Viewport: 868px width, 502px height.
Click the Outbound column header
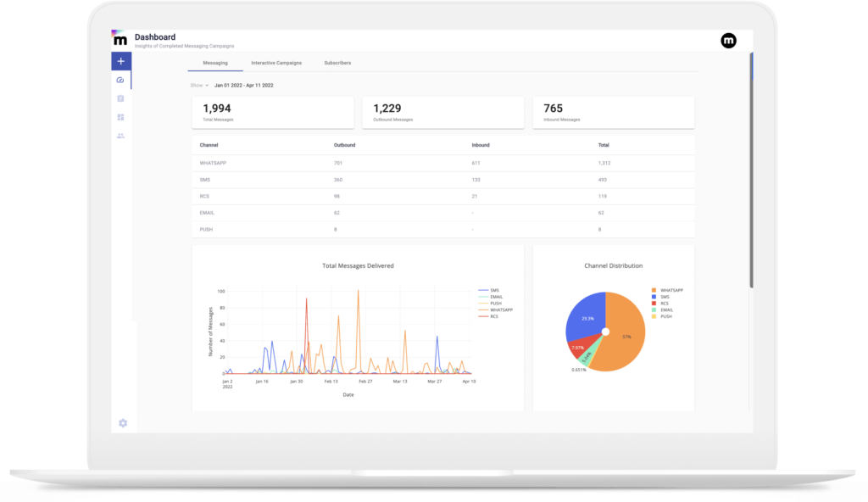[x=344, y=145]
